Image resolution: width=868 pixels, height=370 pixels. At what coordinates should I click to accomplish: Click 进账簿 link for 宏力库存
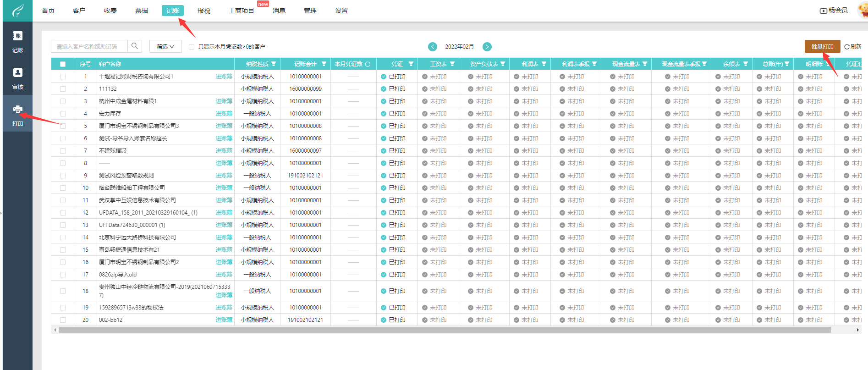click(x=224, y=114)
